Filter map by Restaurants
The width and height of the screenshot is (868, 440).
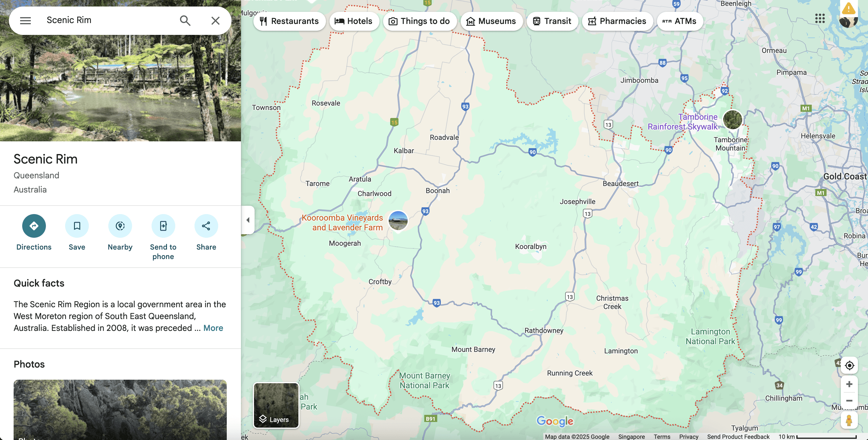click(290, 21)
